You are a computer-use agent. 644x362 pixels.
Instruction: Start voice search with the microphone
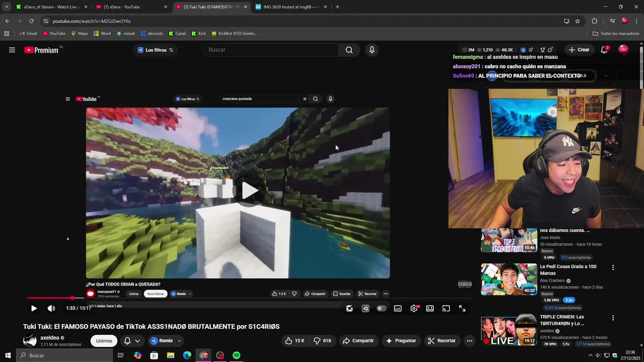[x=372, y=50]
